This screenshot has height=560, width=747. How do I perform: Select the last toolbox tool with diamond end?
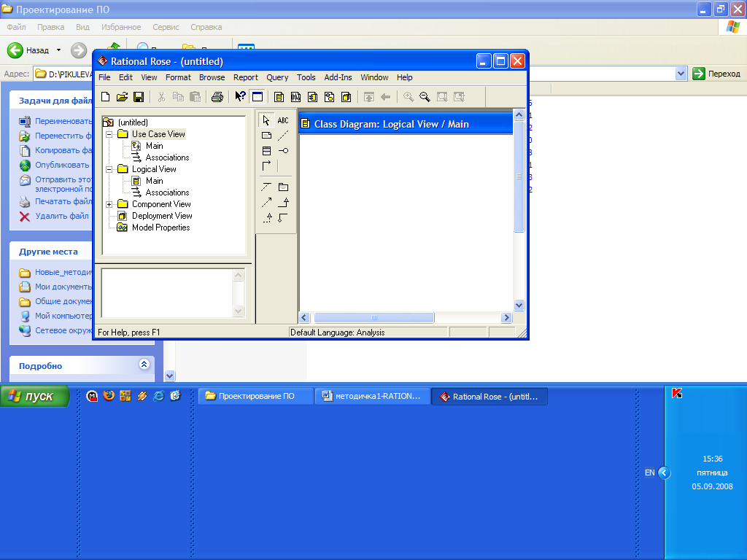283,217
